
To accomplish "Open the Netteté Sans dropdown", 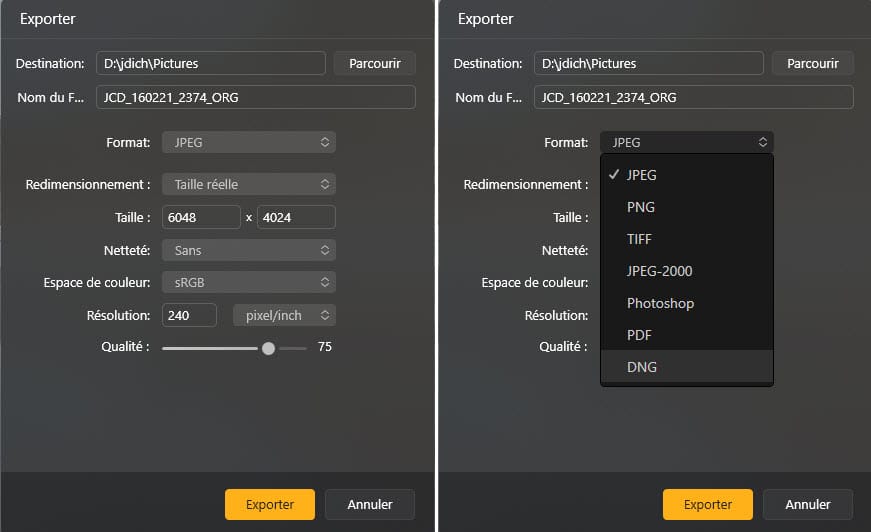I will (x=249, y=250).
